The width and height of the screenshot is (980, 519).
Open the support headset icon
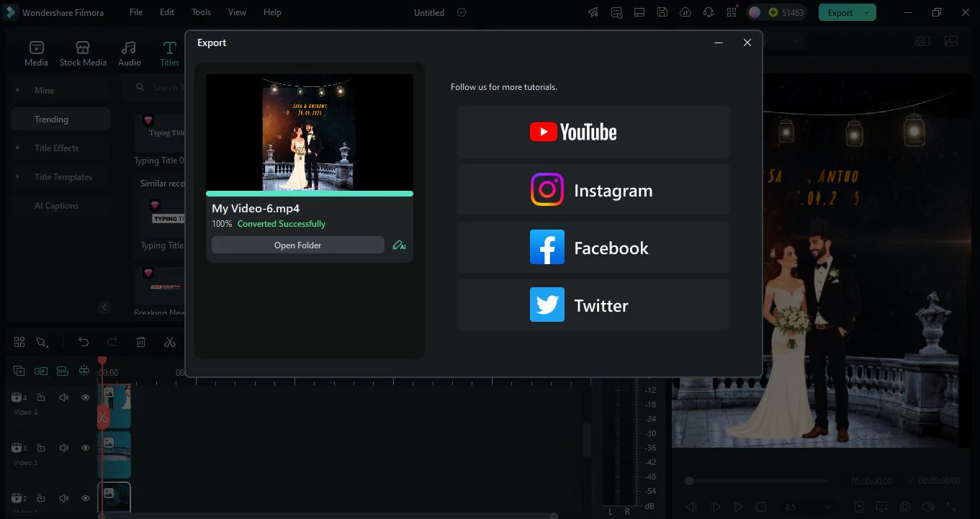[709, 12]
